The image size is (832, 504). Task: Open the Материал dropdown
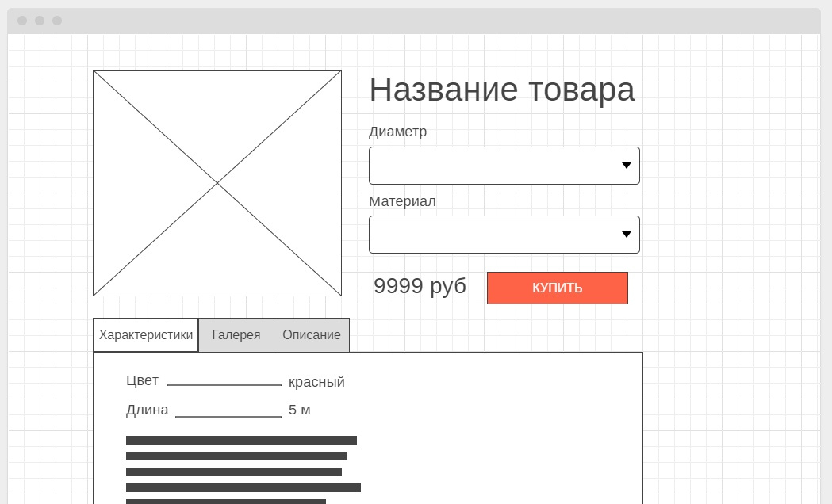pos(504,235)
